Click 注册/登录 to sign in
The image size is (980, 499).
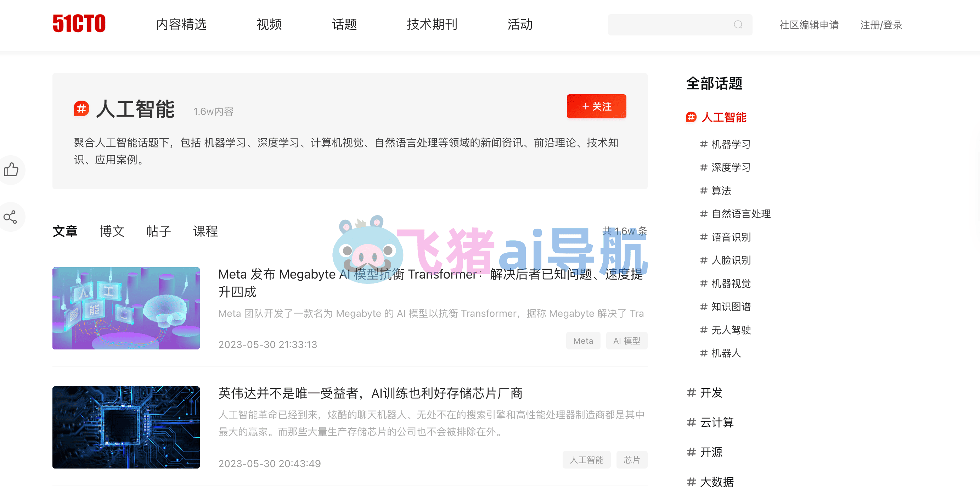(881, 25)
